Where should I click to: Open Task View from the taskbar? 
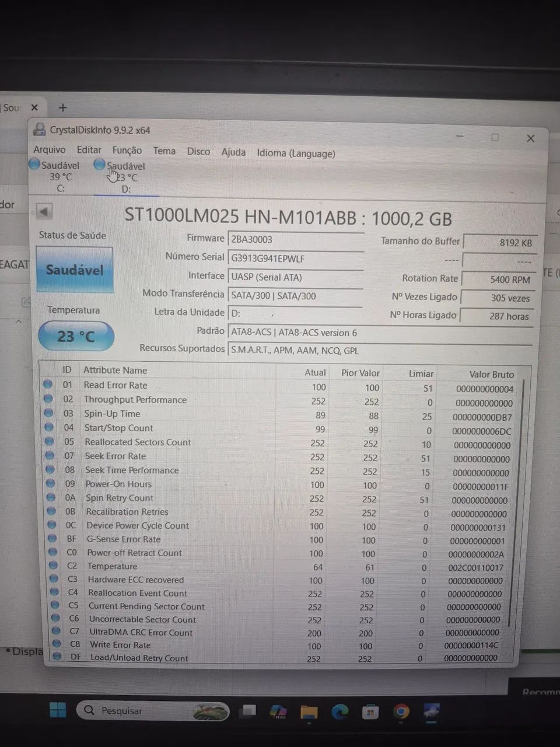click(249, 711)
